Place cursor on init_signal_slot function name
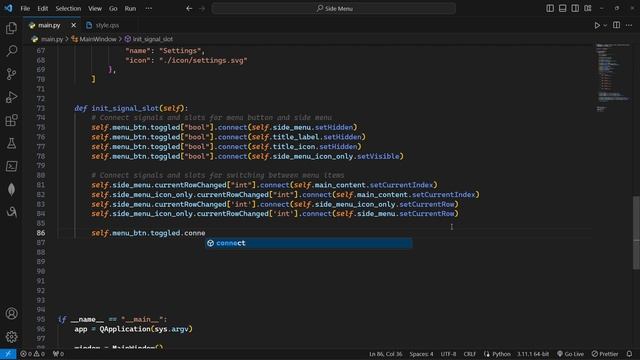 pos(125,108)
